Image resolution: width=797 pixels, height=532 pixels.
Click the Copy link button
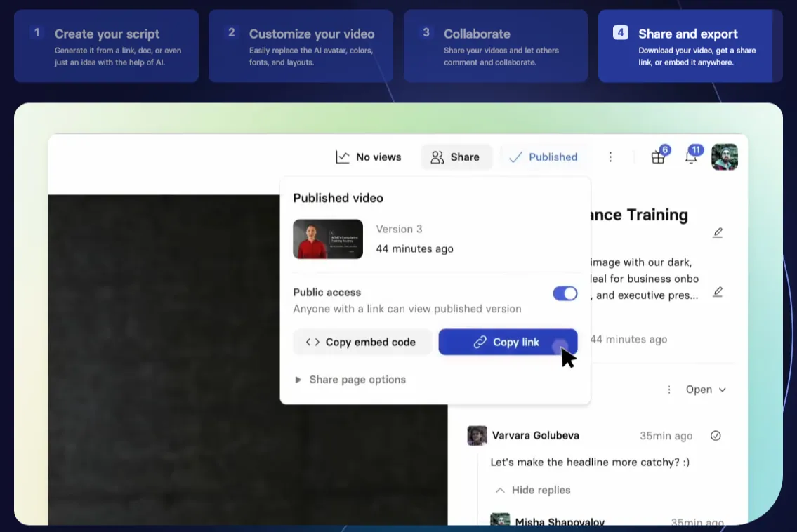[x=508, y=342]
